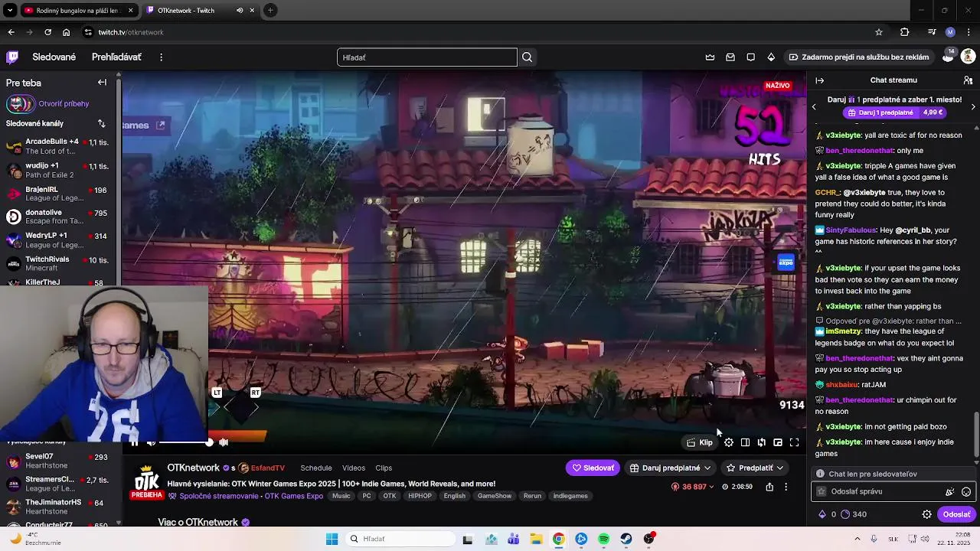This screenshot has height=551, width=980.
Task: Open Spotify from the taskbar
Action: (x=604, y=539)
